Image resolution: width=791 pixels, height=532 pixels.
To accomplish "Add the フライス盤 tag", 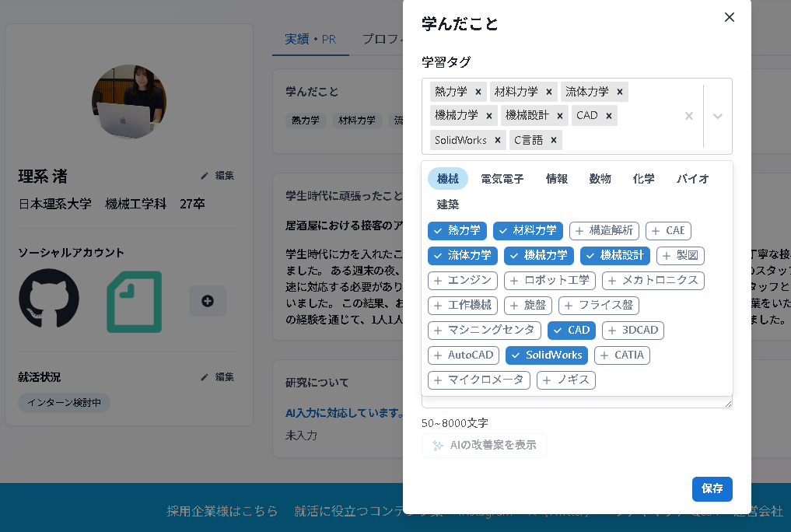I will coord(599,305).
